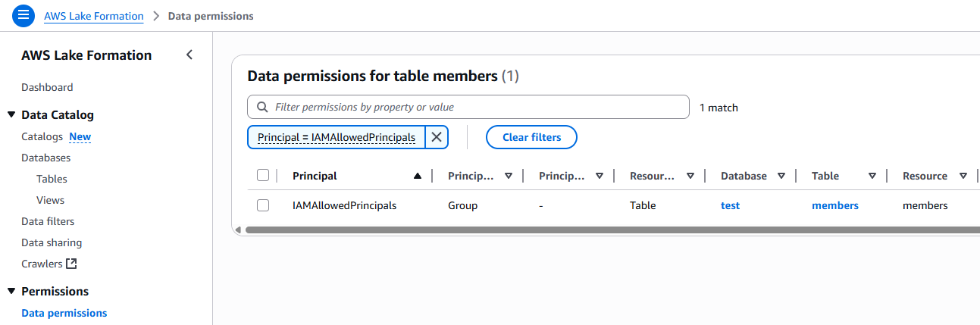This screenshot has width=980, height=325.
Task: Go to Data sharing page
Action: [x=52, y=242]
